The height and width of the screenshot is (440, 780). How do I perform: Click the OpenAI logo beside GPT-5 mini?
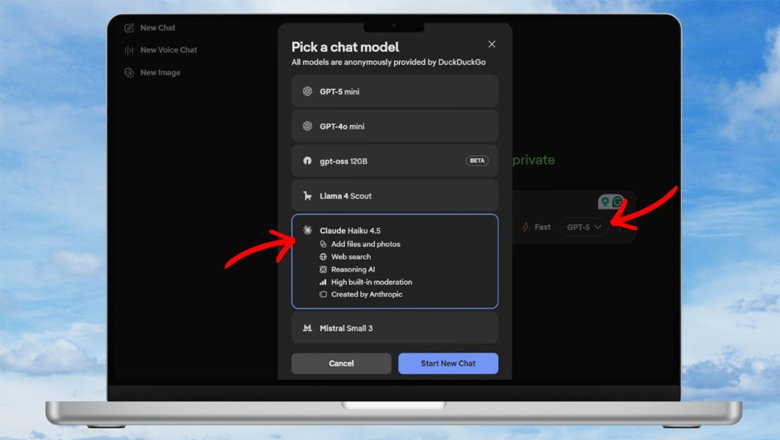coord(307,91)
